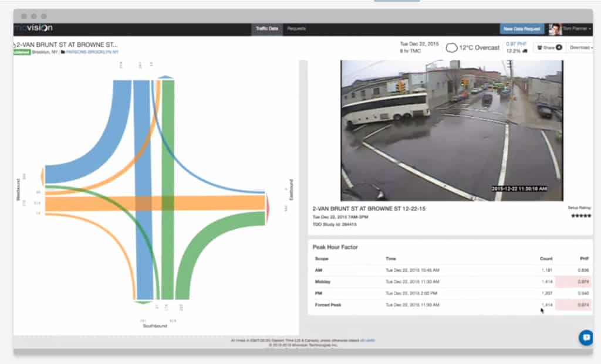Click the red eastbound approach arrow
Screen dimensions: 601x364
[x=268, y=209]
